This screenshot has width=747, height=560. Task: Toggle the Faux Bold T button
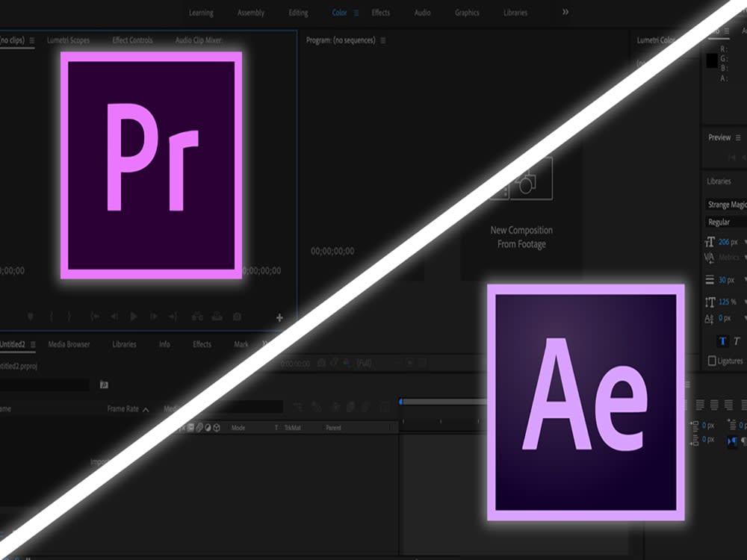pyautogui.click(x=722, y=341)
